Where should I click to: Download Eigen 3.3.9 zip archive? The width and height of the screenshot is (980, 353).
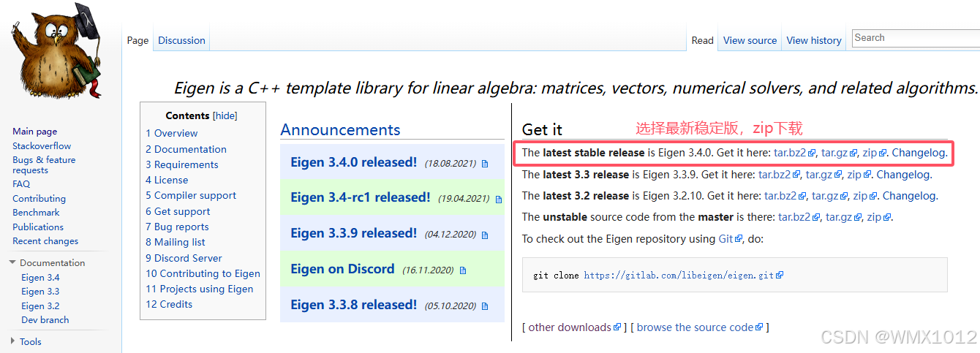859,175
